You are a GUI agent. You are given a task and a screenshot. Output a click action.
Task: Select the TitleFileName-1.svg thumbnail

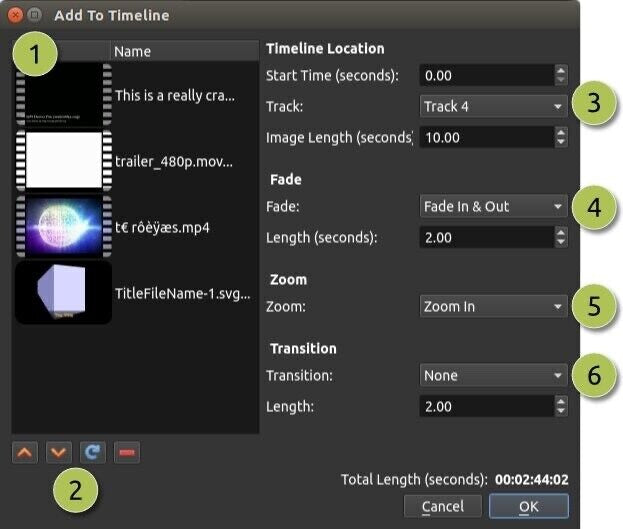click(x=63, y=292)
